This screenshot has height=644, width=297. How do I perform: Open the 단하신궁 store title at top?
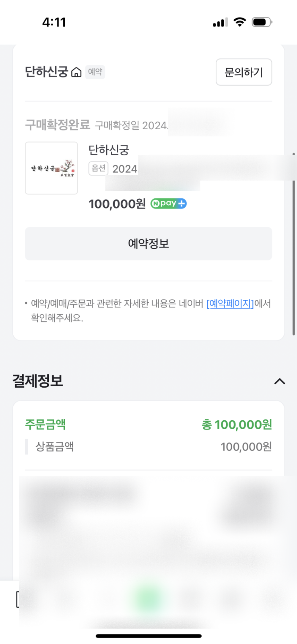click(x=47, y=72)
